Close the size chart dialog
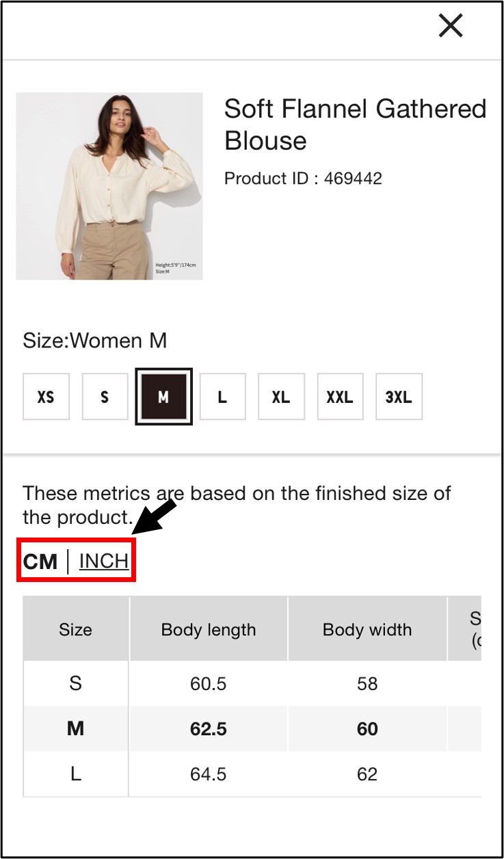The image size is (504, 859). 451,27
